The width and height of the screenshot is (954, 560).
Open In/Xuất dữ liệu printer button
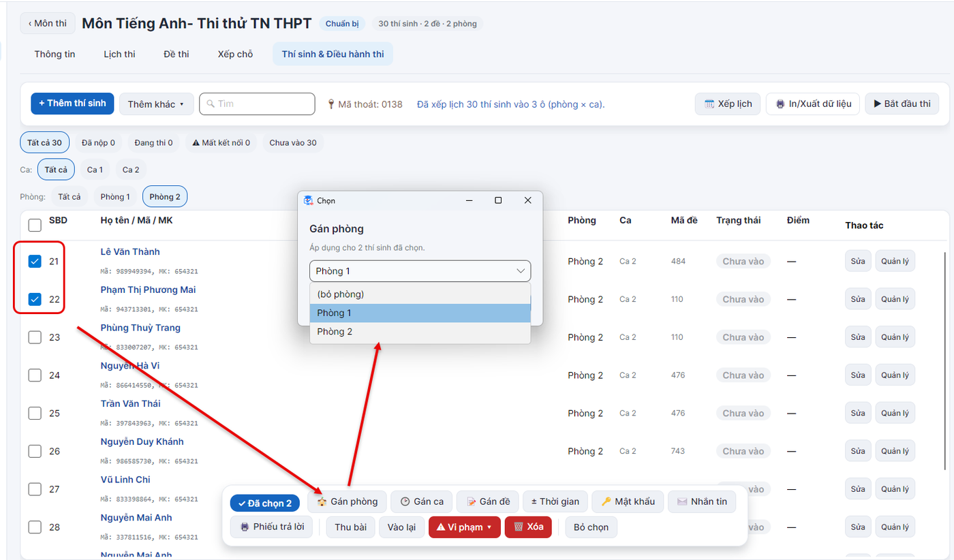coord(813,104)
